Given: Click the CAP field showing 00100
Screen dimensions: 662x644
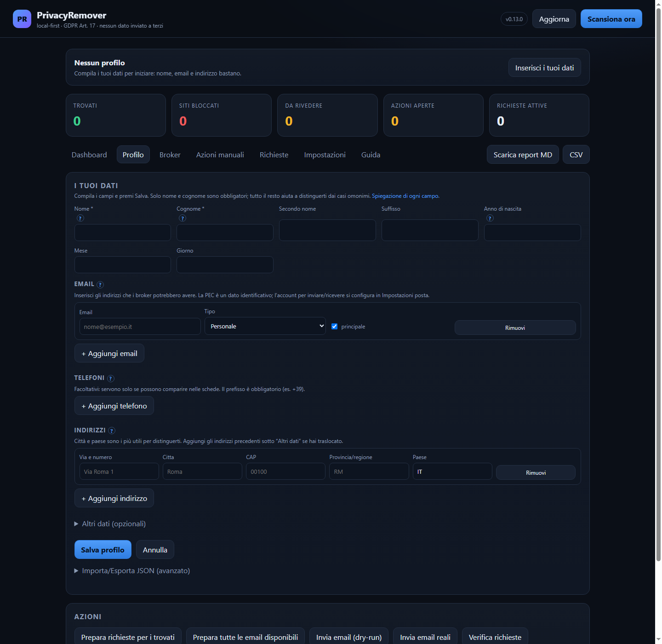Looking at the screenshot, I should click(x=285, y=471).
